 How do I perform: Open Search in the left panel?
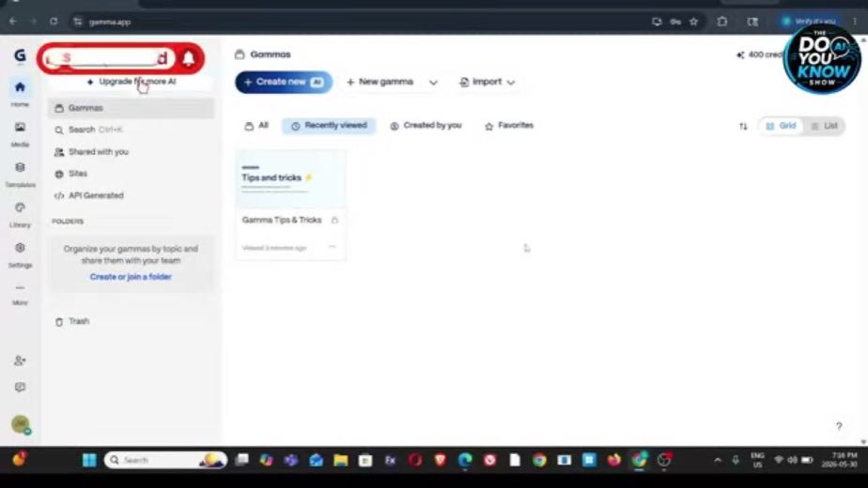[x=131, y=130]
